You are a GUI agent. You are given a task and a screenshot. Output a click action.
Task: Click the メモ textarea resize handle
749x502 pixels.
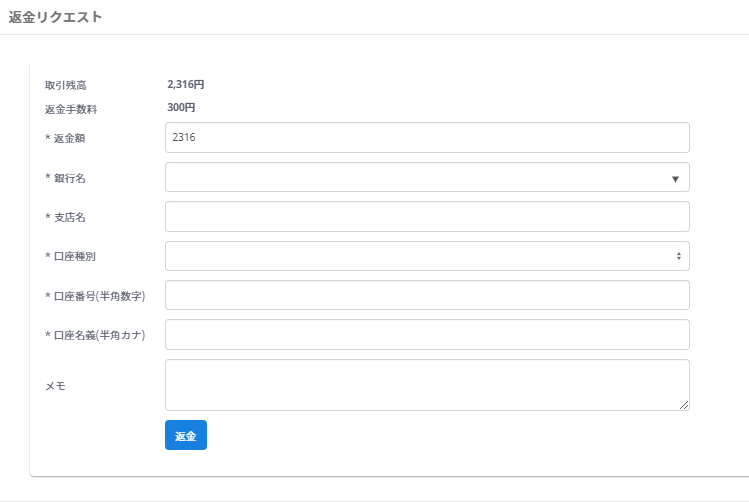pyautogui.click(x=684, y=405)
